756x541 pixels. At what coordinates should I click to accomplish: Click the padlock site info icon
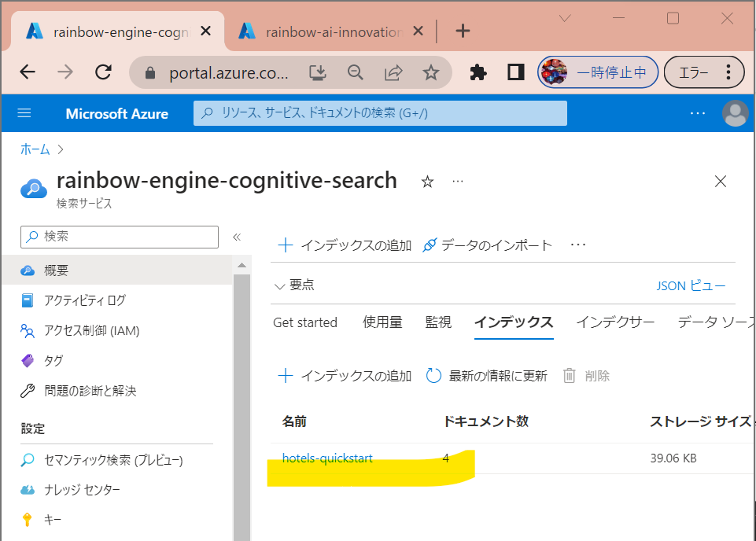point(150,73)
